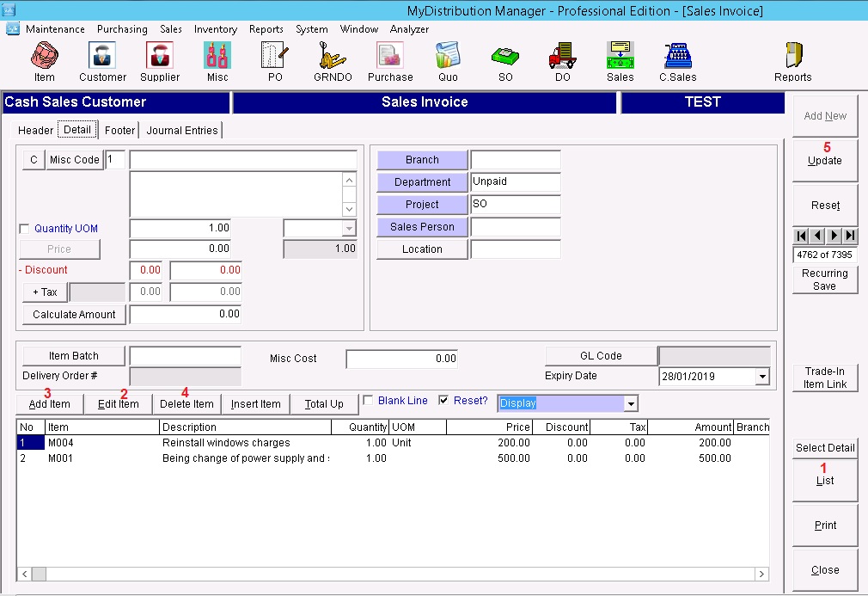Open the Supplier module icon
Image resolution: width=868 pixels, height=596 pixels.
(160, 57)
